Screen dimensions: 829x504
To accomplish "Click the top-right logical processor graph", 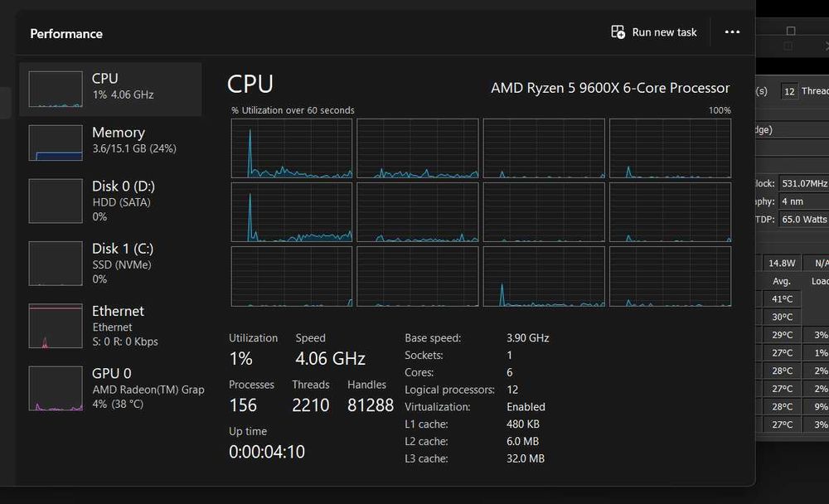I will [670, 148].
